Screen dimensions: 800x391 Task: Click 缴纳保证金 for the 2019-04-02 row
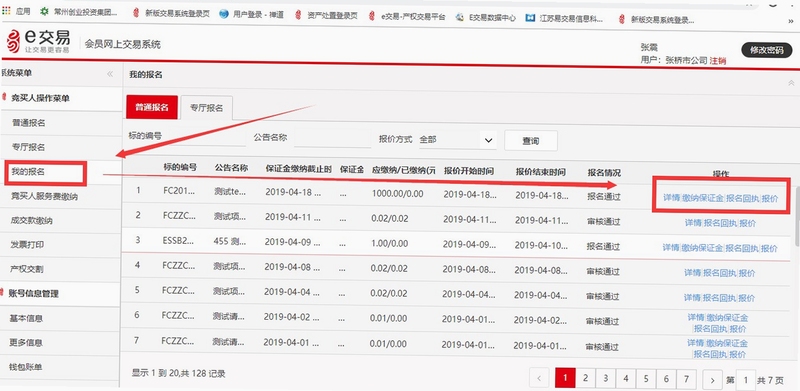pos(727,317)
